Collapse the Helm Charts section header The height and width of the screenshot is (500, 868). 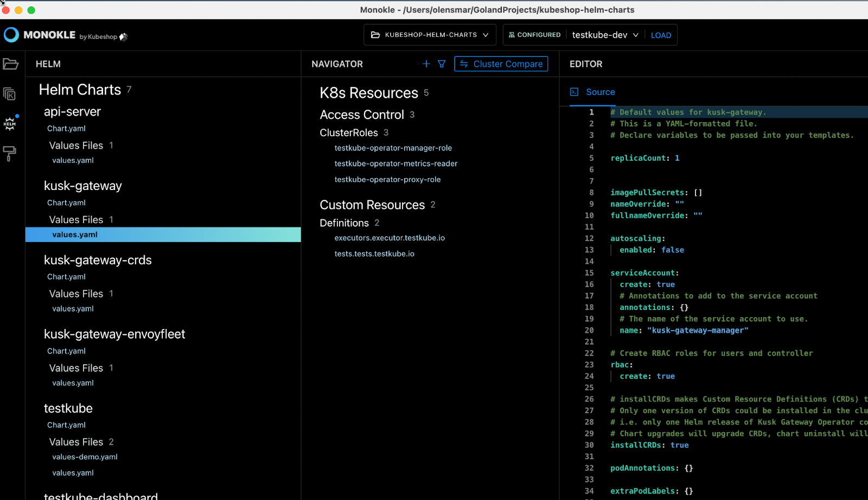(80, 90)
